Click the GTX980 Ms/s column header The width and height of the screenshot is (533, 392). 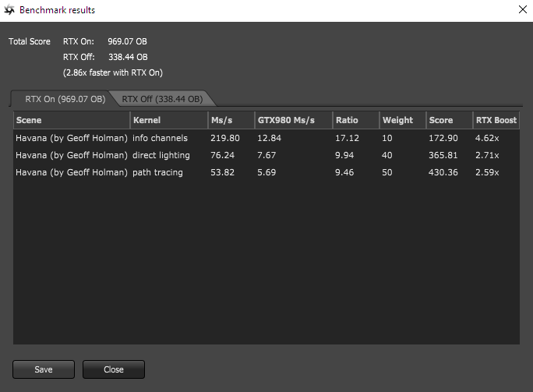[294, 120]
